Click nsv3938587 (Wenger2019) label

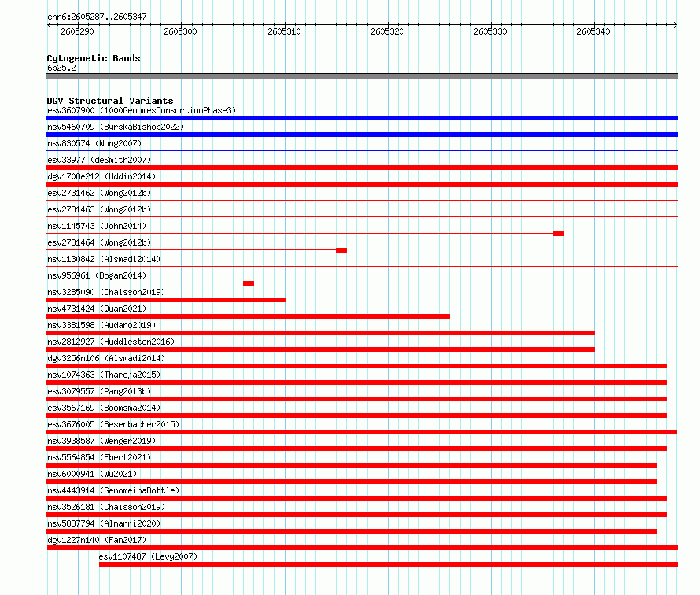coord(101,441)
